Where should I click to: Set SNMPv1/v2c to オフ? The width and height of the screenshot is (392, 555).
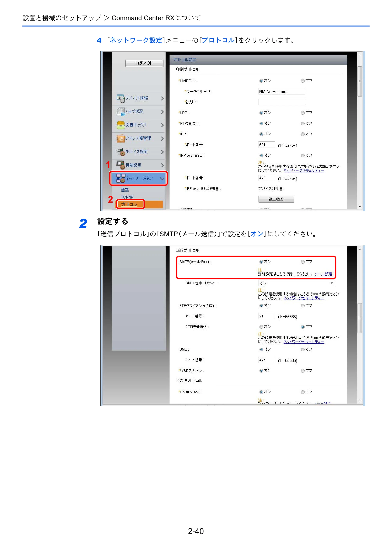[302, 392]
